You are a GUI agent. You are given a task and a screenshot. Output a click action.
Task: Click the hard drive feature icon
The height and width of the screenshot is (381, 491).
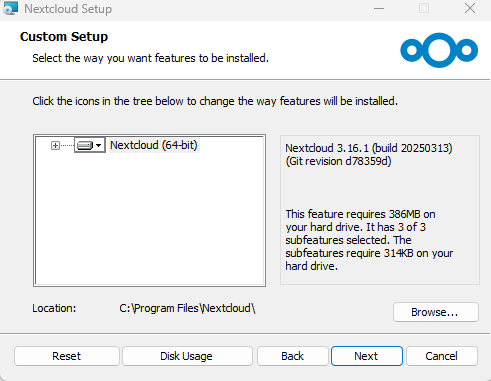(x=85, y=145)
